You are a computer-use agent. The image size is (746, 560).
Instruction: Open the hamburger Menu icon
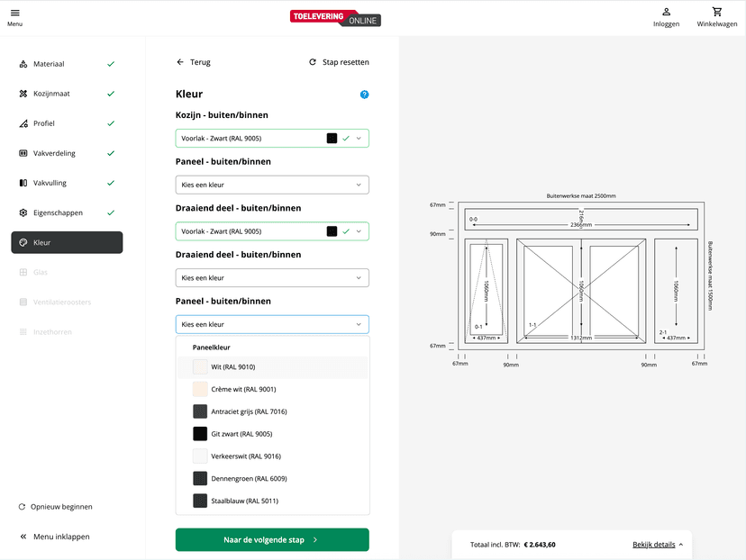pyautogui.click(x=14, y=13)
